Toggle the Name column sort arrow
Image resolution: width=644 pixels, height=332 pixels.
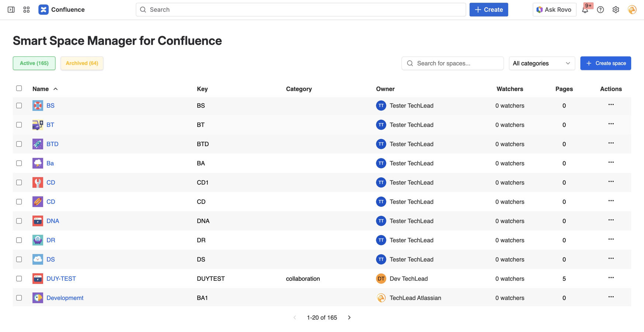[56, 89]
